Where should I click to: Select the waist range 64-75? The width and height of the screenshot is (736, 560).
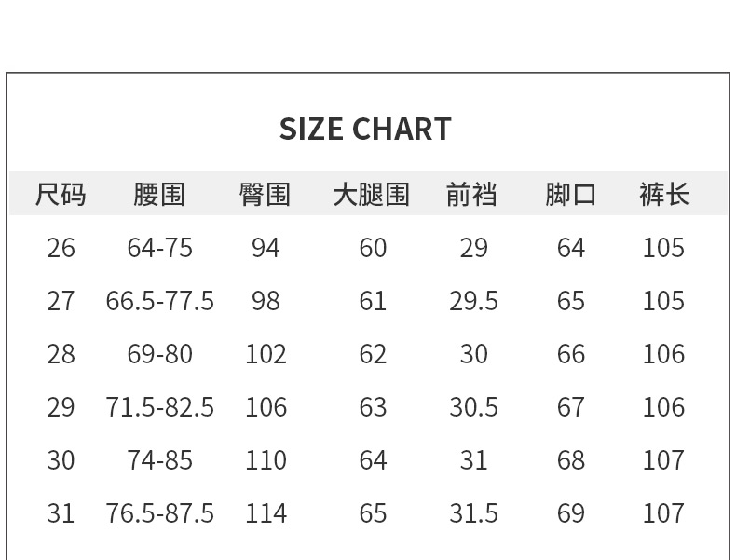click(160, 248)
